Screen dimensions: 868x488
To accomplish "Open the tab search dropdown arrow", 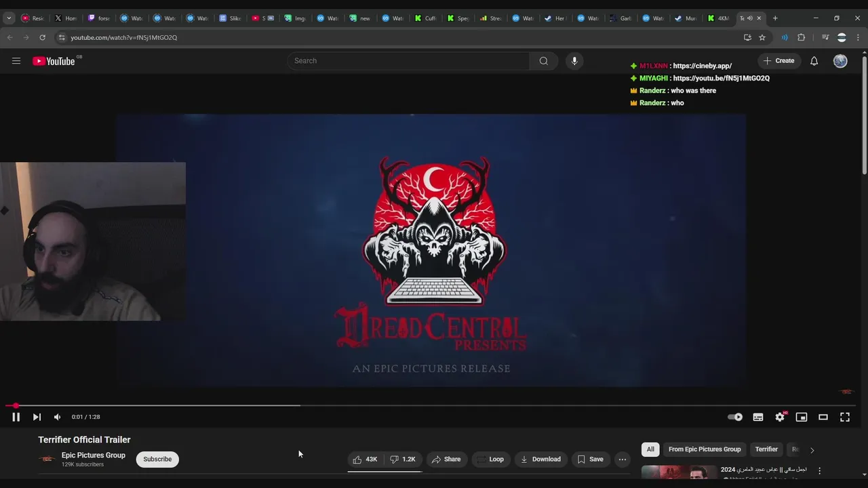I will [9, 18].
